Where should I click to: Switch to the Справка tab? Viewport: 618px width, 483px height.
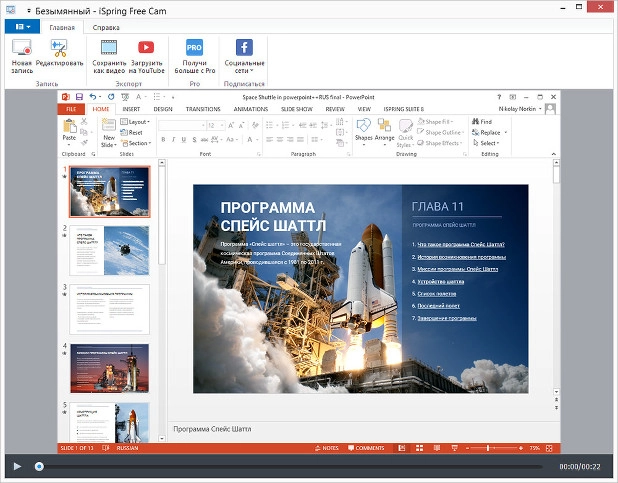(x=106, y=27)
